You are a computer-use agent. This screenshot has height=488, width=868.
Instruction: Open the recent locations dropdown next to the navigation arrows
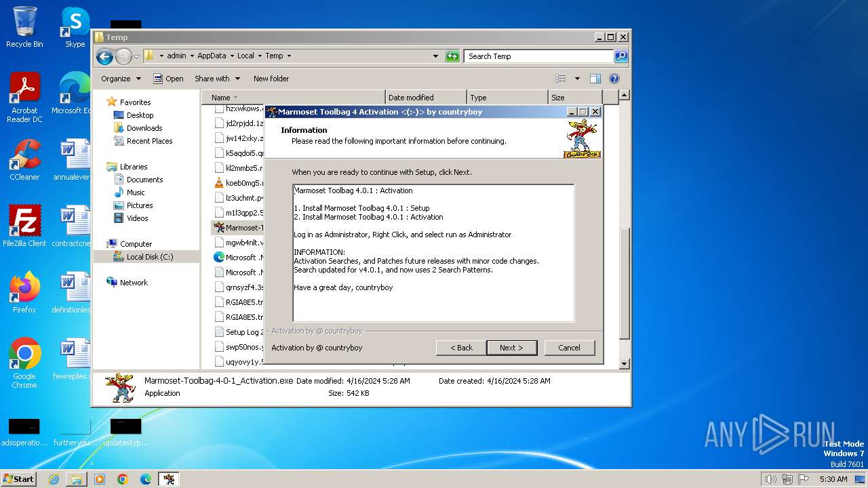[x=136, y=56]
